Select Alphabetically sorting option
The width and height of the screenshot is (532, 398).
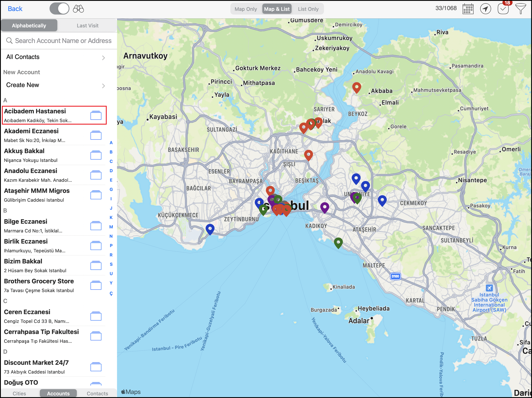point(29,26)
